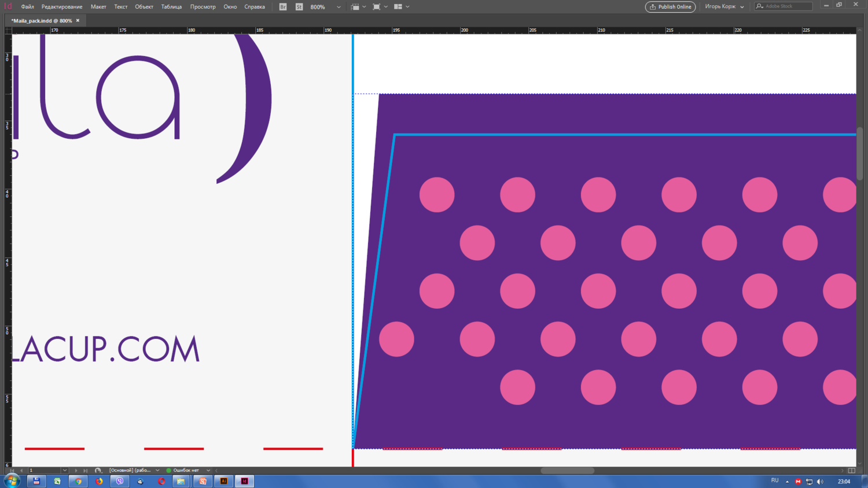868x488 pixels.
Task: Open the file explorer taskbar icon
Action: pyautogui.click(x=181, y=481)
